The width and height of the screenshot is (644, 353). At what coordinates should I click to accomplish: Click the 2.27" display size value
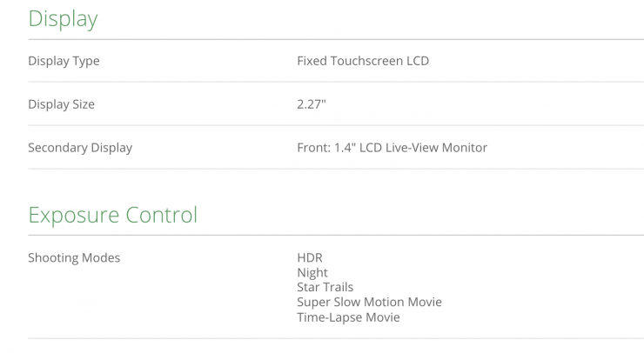(312, 104)
